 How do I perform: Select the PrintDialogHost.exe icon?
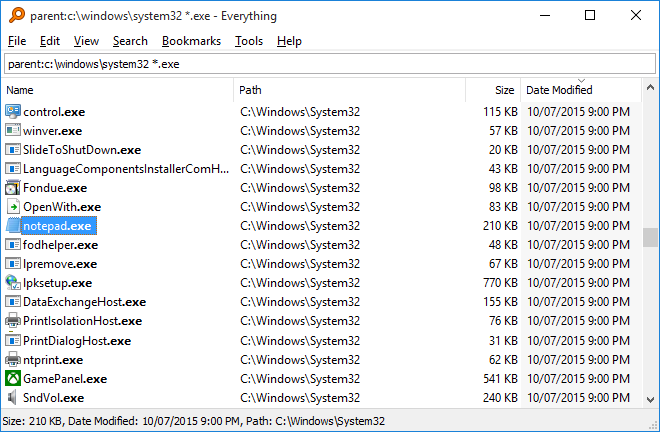(13, 340)
